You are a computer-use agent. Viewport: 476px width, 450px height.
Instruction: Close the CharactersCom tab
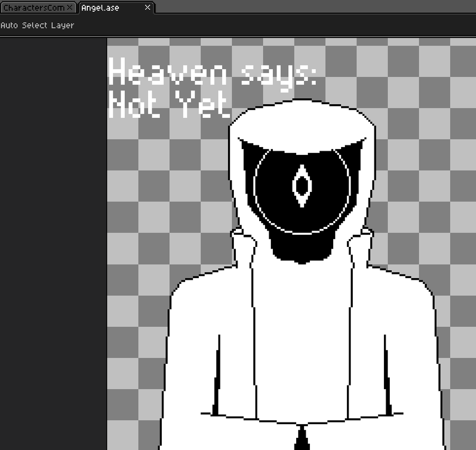pyautogui.click(x=69, y=7)
